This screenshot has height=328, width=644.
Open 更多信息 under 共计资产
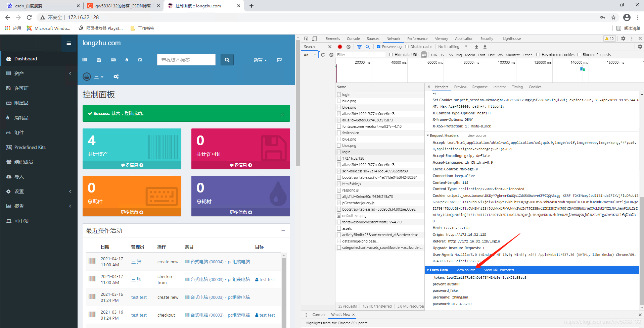click(x=132, y=165)
